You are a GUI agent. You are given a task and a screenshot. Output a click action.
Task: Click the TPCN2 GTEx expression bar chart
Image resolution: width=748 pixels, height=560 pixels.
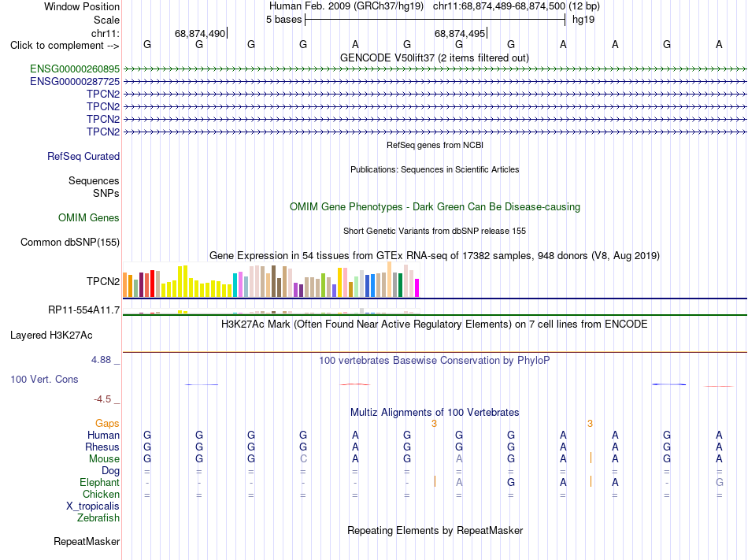point(271,280)
